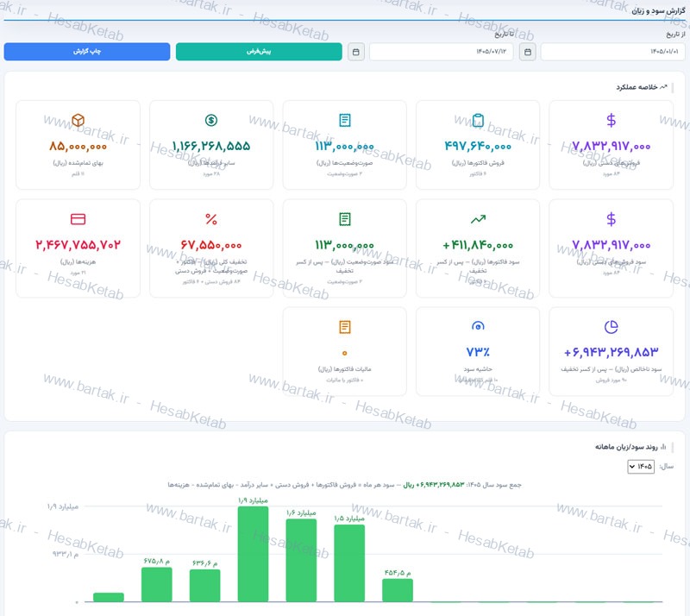Screen dimensions: 690x616
Task: Focus the تا تاریخ date input field
Action: click(x=442, y=52)
